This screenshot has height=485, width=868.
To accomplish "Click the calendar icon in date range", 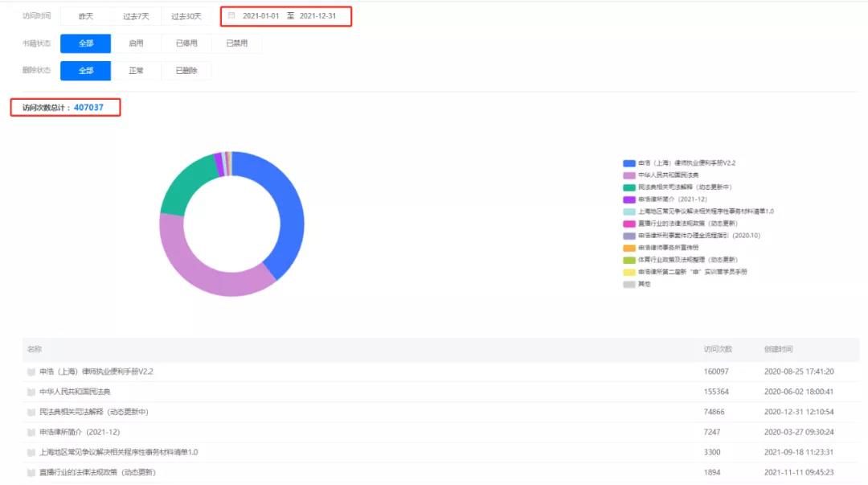I will tap(232, 16).
